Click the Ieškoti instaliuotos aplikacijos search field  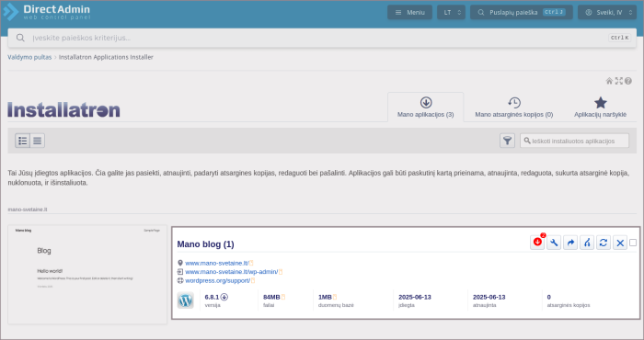click(574, 141)
